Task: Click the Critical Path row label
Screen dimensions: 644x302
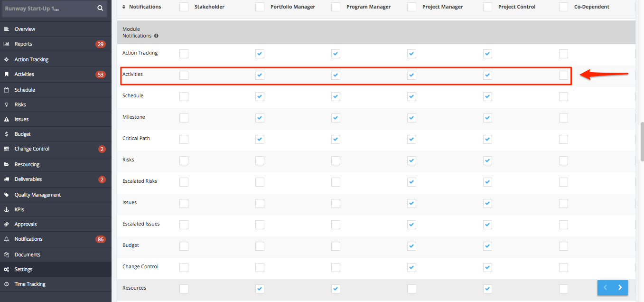Action: 136,138
